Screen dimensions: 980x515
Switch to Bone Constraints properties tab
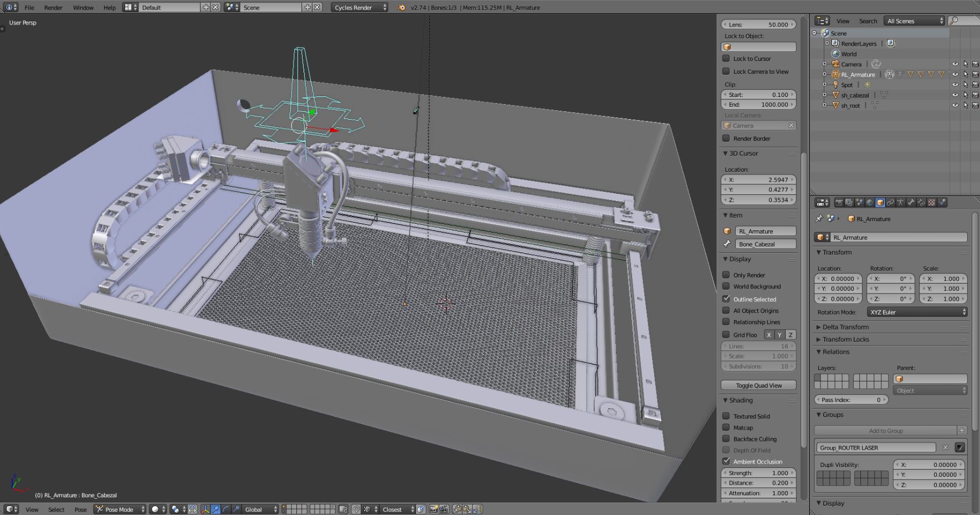[x=921, y=203]
